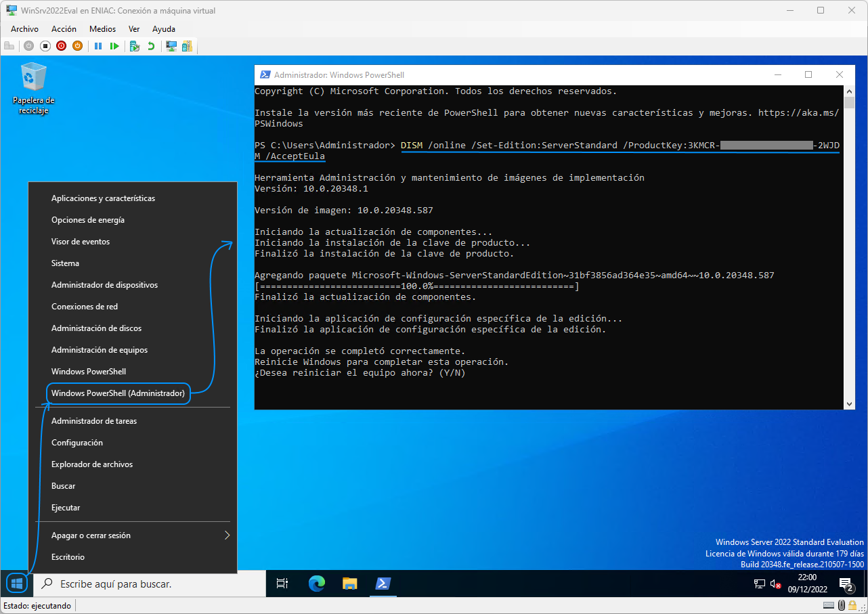This screenshot has width=868, height=614.
Task: Open the Archivo menu
Action: click(24, 29)
